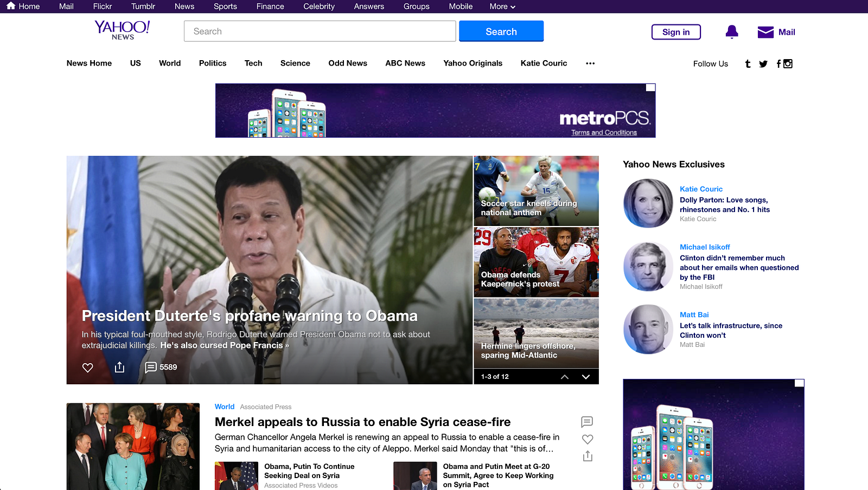Click Katie Couric portrait photo
This screenshot has height=490, width=868.
pos(648,203)
